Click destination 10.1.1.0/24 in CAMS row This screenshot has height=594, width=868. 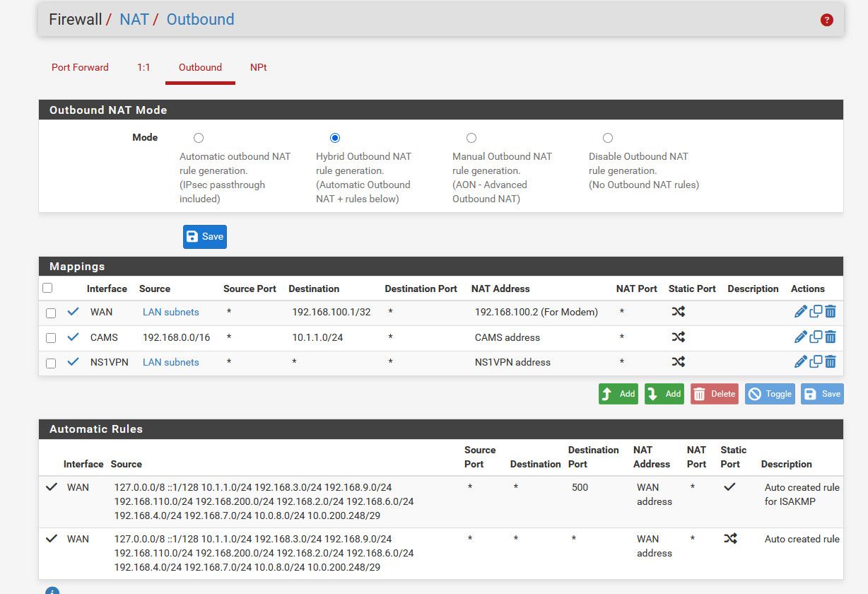point(317,337)
